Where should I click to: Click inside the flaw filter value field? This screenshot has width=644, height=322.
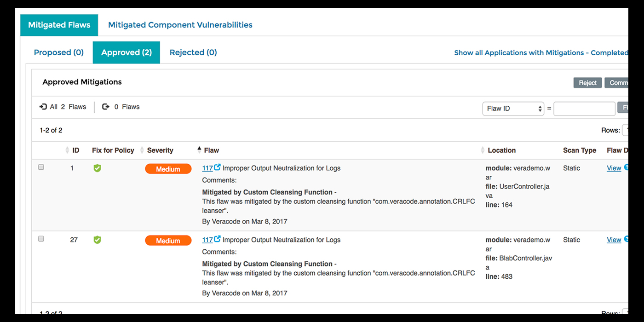tap(584, 109)
